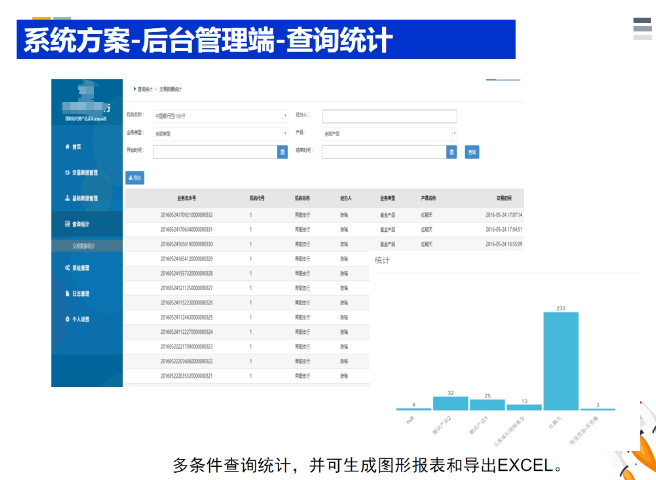This screenshot has width=656, height=480.
Task: Click serial number ending in 0329
Action: point(187,259)
